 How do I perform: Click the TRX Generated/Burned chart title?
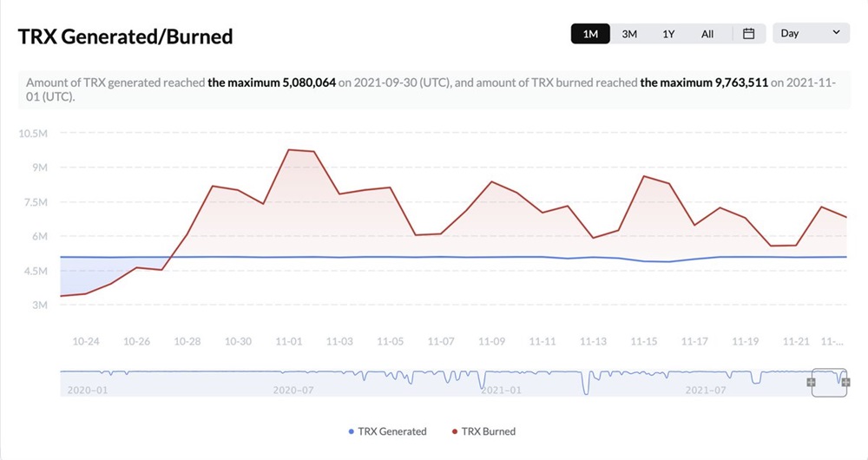click(x=126, y=37)
